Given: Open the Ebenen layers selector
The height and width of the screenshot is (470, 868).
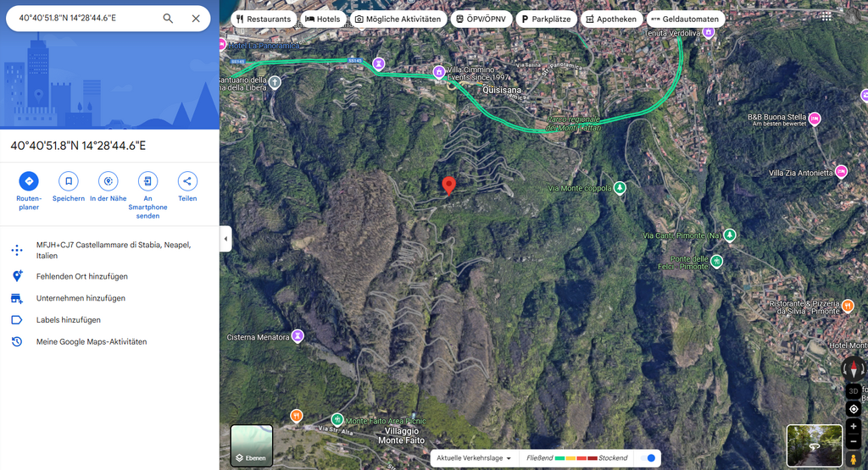Looking at the screenshot, I should 251,445.
